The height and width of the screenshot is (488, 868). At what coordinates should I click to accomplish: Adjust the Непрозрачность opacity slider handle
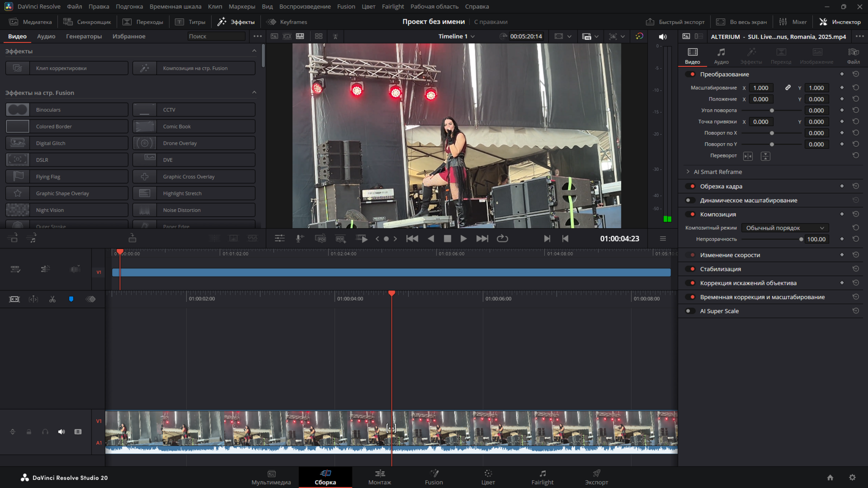[801, 239]
